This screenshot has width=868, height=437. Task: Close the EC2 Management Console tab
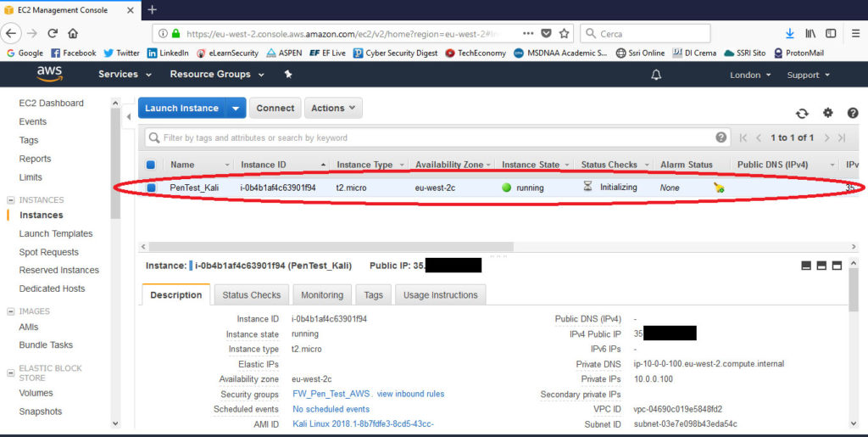(x=130, y=10)
